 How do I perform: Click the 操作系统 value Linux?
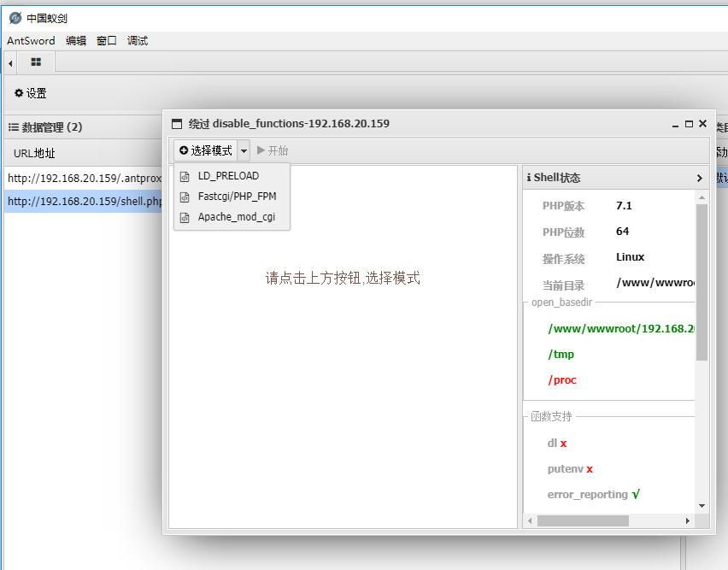(630, 256)
